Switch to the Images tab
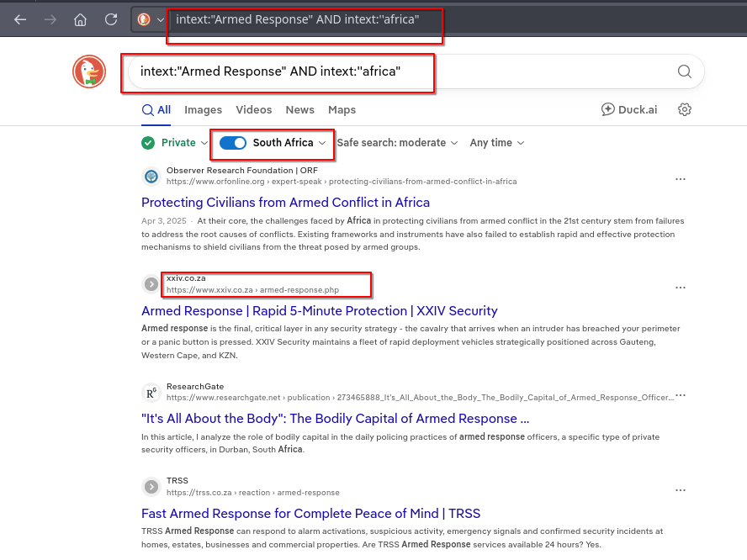 pyautogui.click(x=203, y=110)
